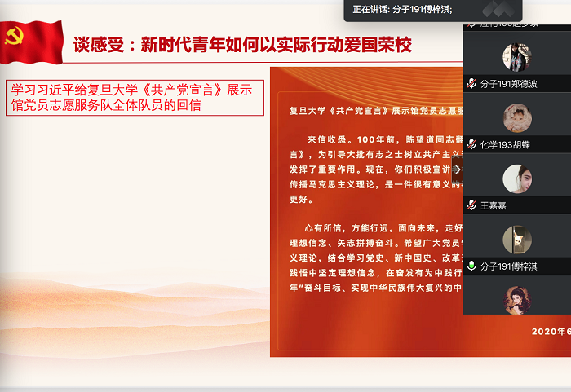Click the muted microphone icon beside 分子191郑德波
The width and height of the screenshot is (571, 392).
click(x=471, y=84)
